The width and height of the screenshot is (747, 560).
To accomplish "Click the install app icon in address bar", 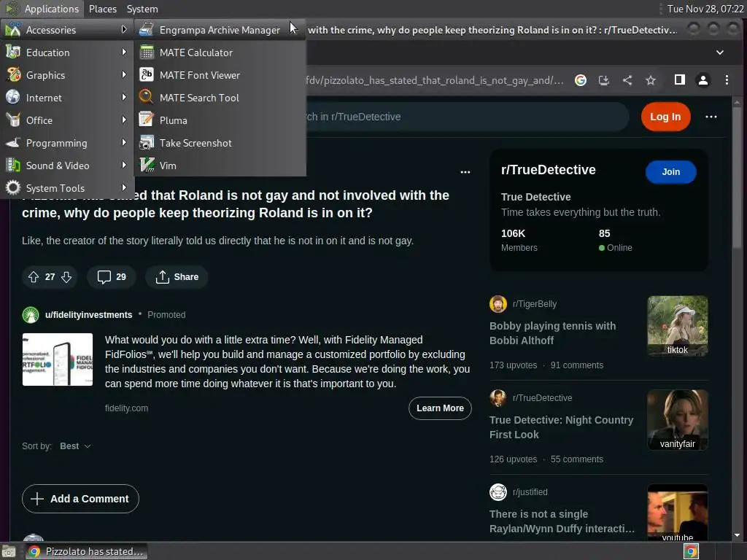I will (603, 80).
